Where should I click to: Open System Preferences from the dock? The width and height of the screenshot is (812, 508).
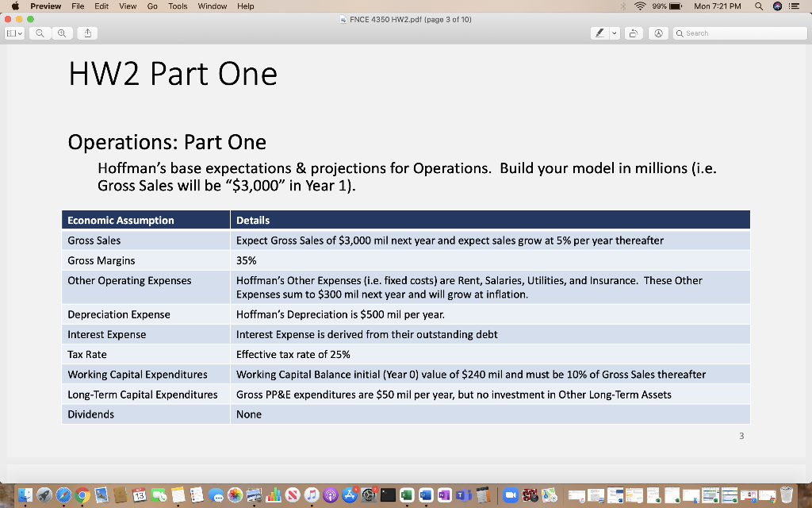point(369,495)
